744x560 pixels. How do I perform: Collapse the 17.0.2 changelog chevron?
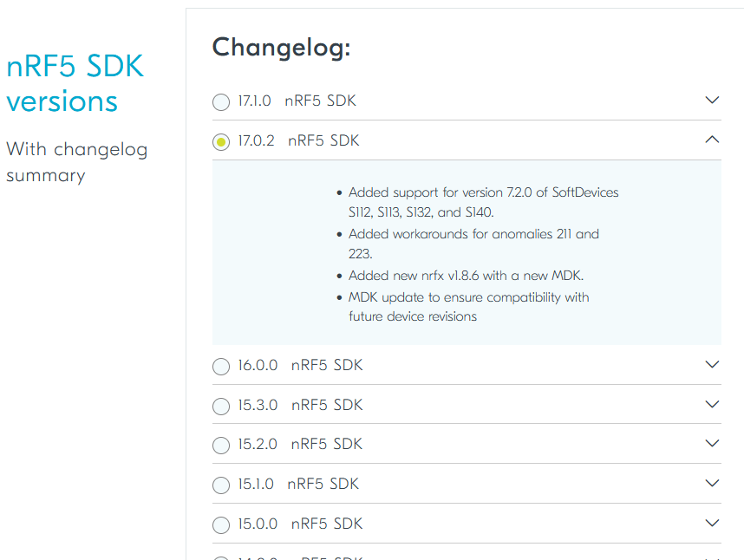(x=712, y=140)
